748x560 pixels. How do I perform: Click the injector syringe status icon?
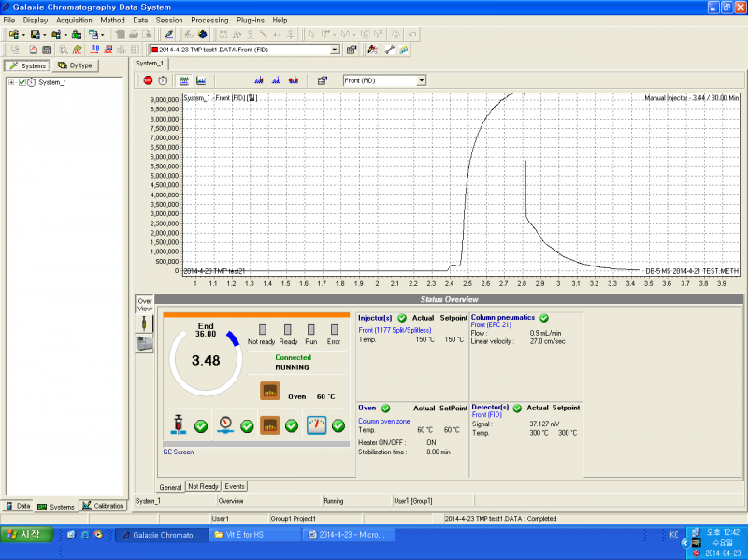pyautogui.click(x=178, y=425)
